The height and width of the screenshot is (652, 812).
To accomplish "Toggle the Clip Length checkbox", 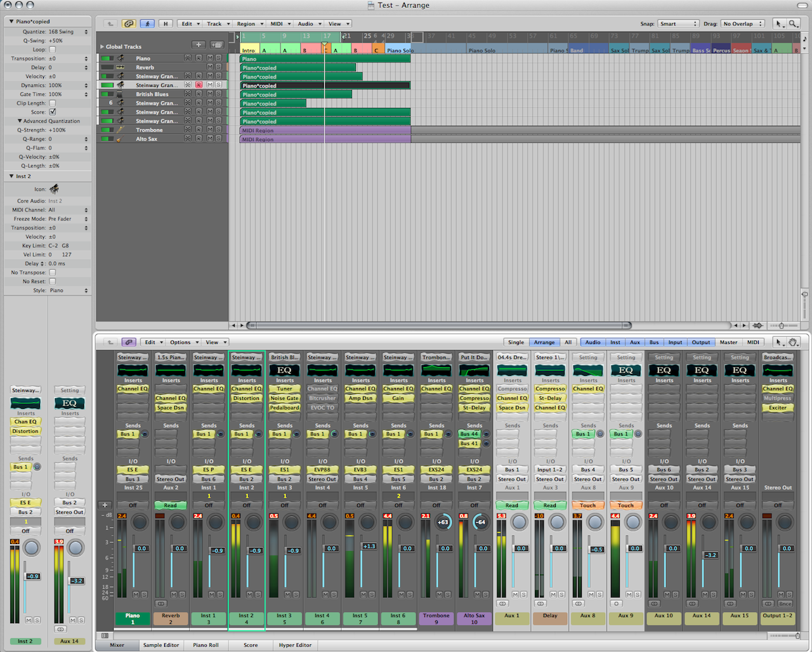I will click(53, 103).
